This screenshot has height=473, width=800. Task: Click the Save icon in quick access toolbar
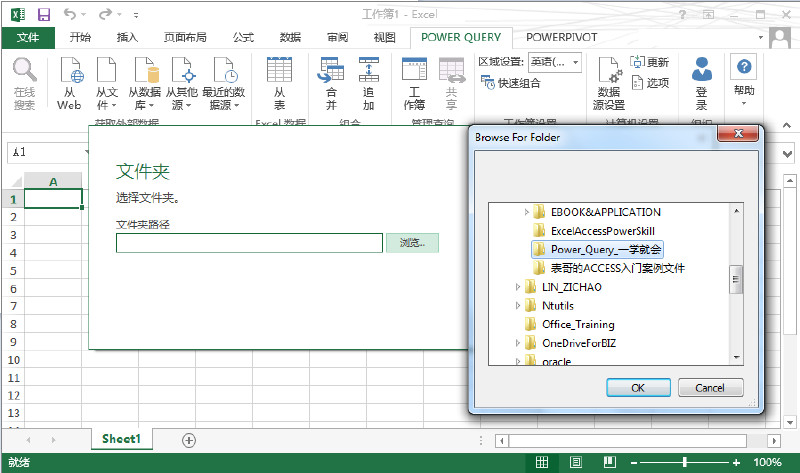(x=44, y=14)
